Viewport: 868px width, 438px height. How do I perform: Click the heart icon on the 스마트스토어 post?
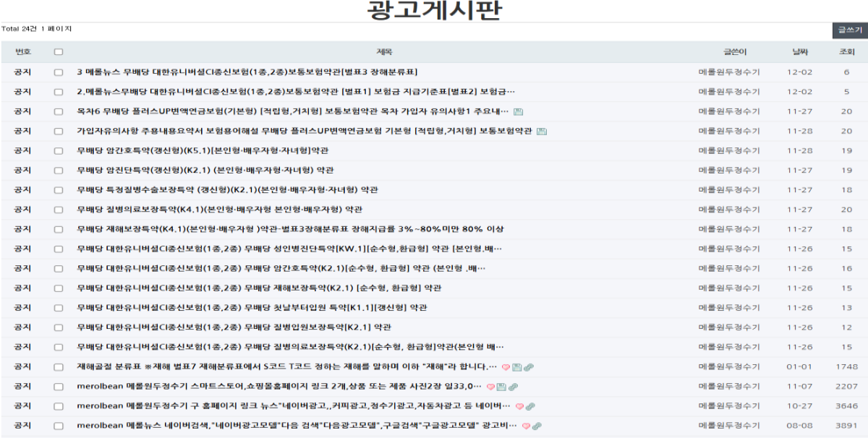click(490, 387)
